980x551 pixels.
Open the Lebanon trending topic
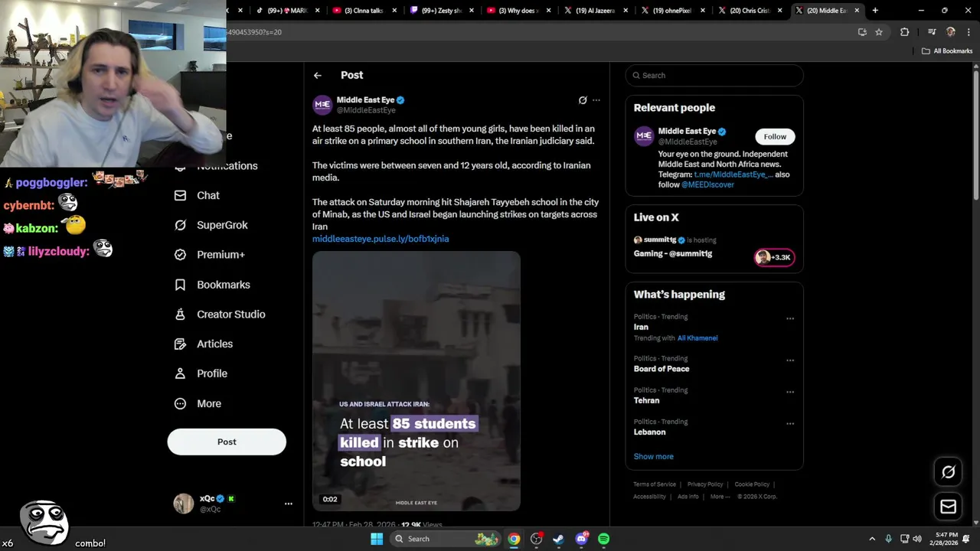pos(649,432)
